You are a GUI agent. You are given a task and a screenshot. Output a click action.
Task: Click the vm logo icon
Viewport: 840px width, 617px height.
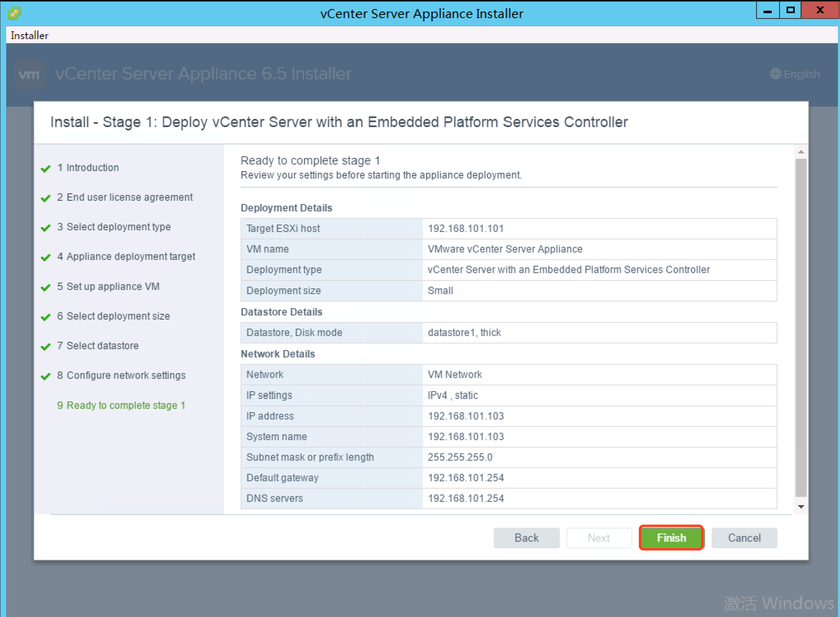[29, 75]
